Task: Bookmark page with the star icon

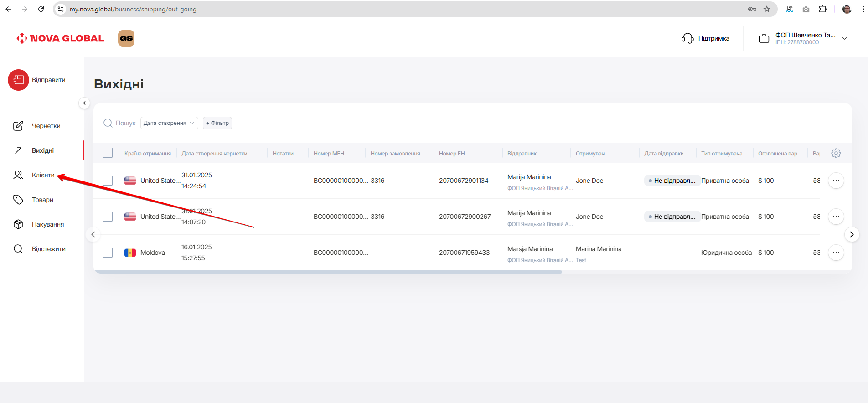Action: coord(767,9)
